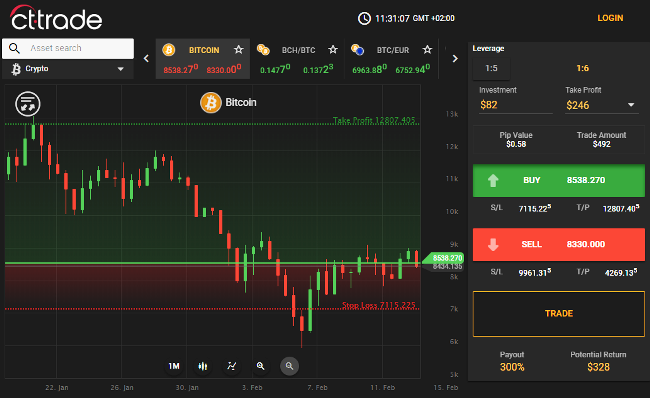Edit the Investment $82 field
Screen dimensions: 650x398
coord(516,105)
